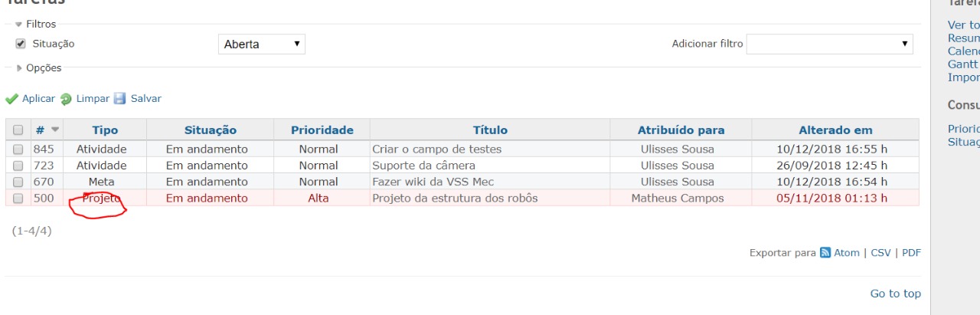Tick the checkbox for task 500
Viewport: 980px width, 315px height.
(18, 199)
